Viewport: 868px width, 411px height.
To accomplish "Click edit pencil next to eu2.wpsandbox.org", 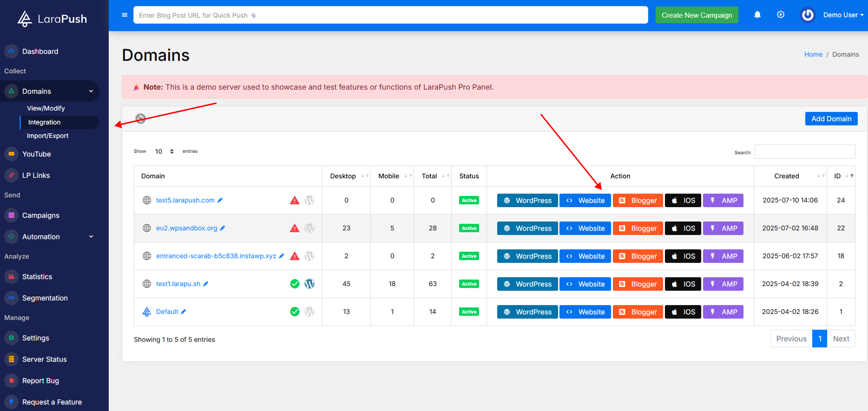I will [x=223, y=228].
